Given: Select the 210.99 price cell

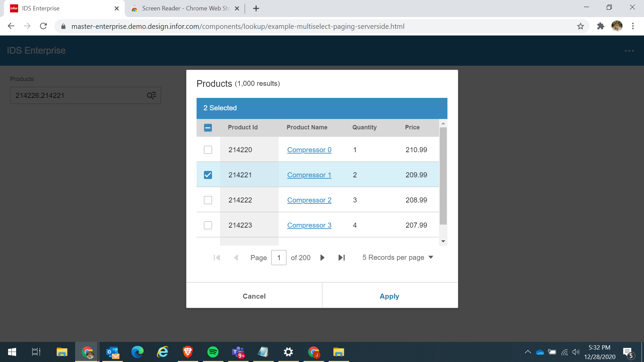Looking at the screenshot, I should (x=416, y=150).
